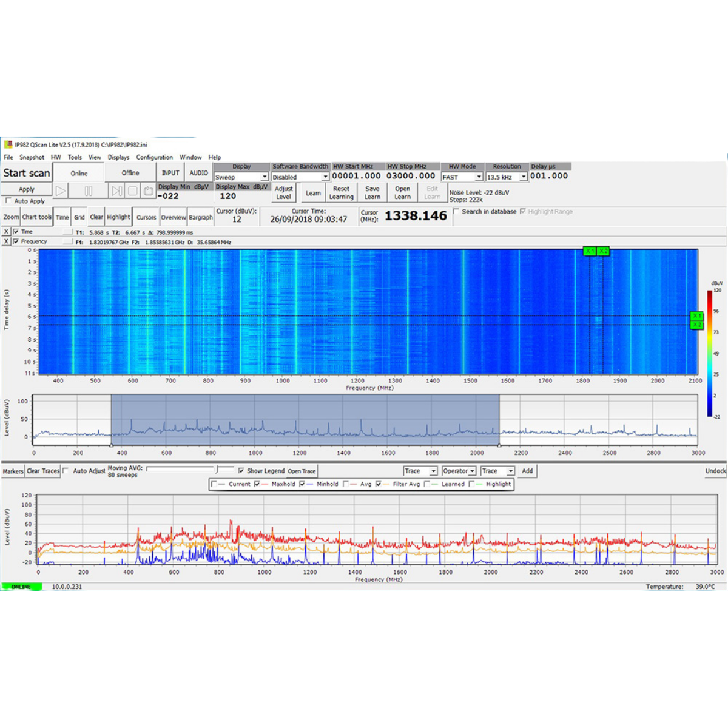Close the Frequency cursor row X button
728x728 pixels.
(6, 241)
